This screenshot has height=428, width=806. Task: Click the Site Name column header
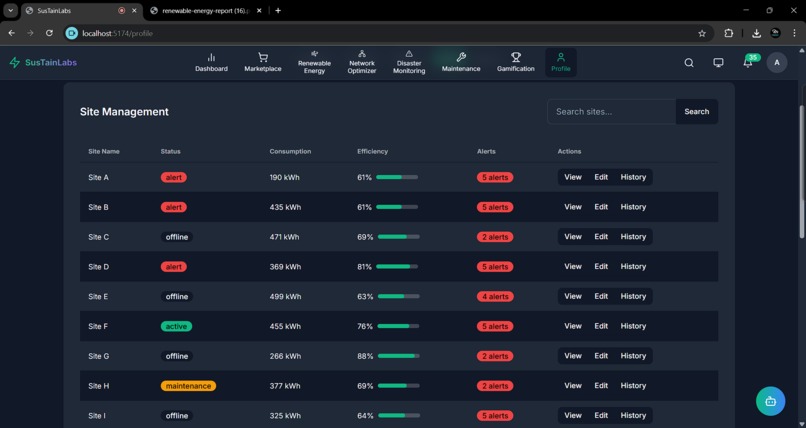[104, 152]
